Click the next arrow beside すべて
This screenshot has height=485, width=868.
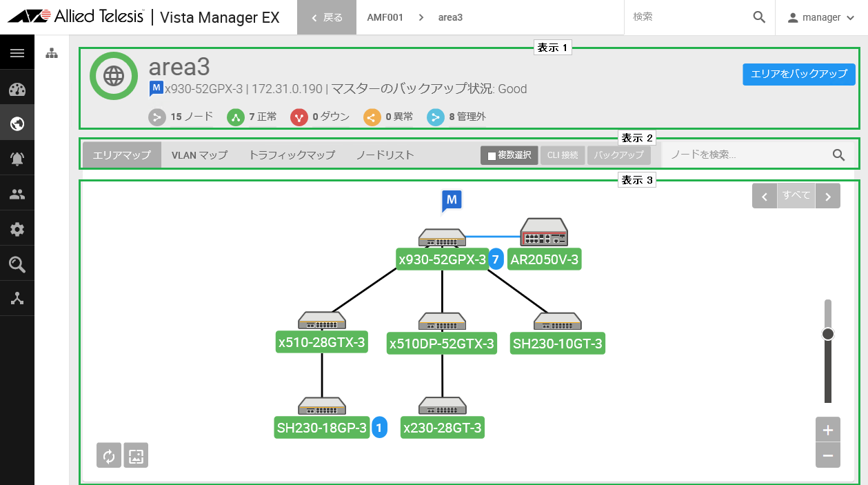point(828,196)
